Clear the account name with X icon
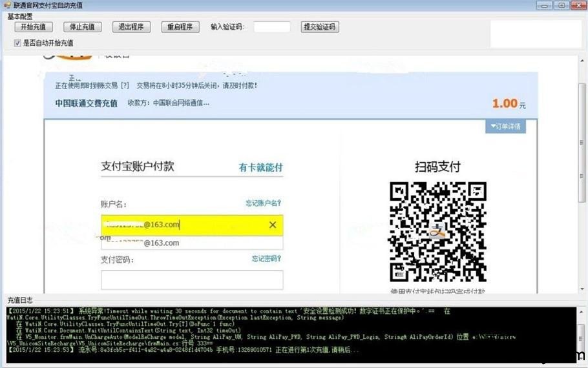The image size is (588, 368). (x=273, y=225)
